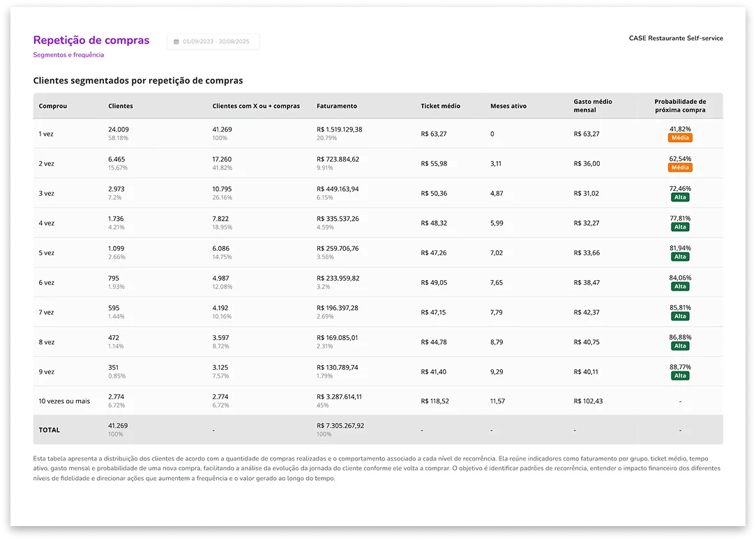Click the R$ 3.287.614,11 revenue value
The height and width of the screenshot is (540, 756).
tap(339, 396)
